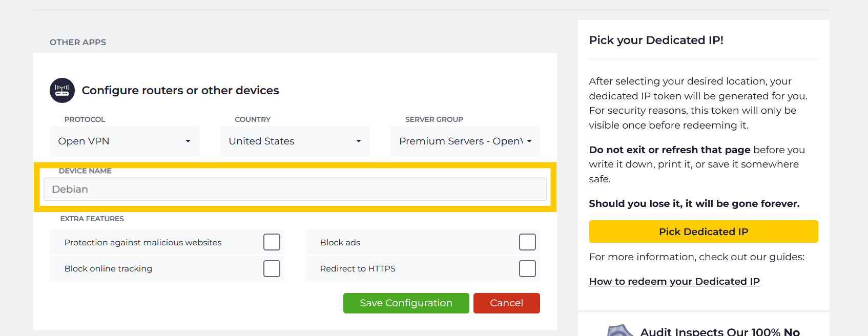Click the Pick Dedicated IP button

704,232
